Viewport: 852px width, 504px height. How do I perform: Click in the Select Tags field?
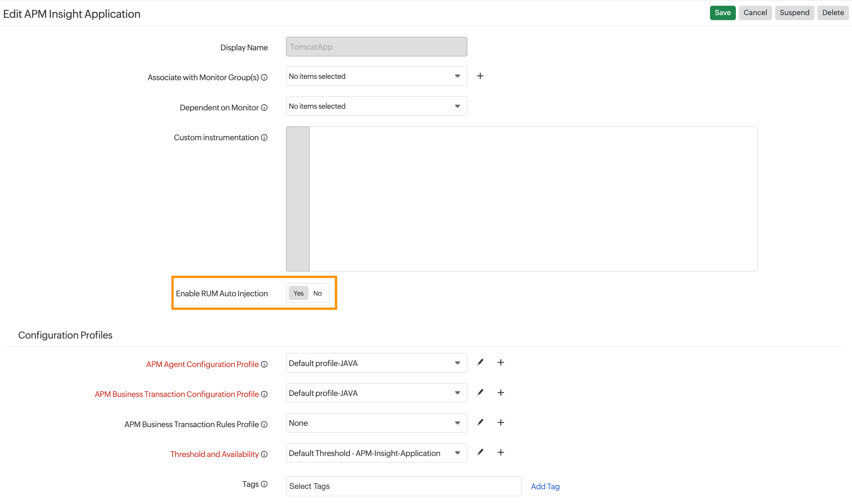(403, 486)
